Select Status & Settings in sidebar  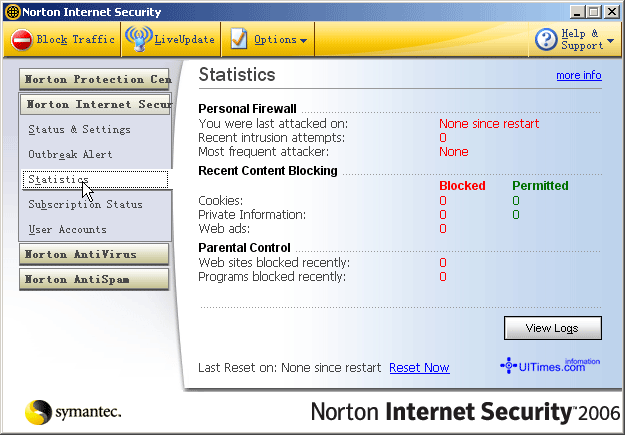[79, 130]
